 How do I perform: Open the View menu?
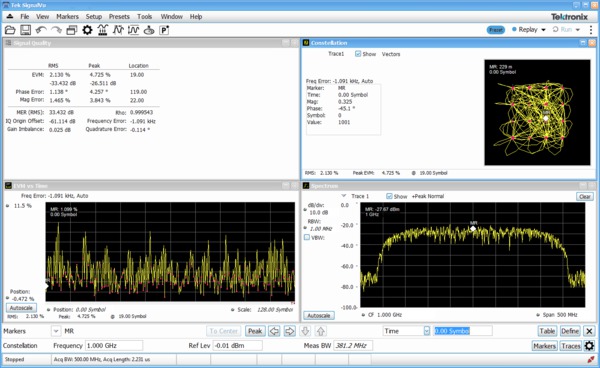tap(42, 16)
